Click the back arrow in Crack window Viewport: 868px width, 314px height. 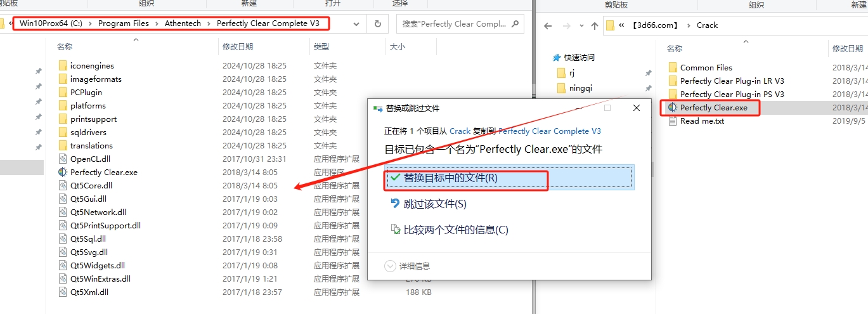point(548,25)
